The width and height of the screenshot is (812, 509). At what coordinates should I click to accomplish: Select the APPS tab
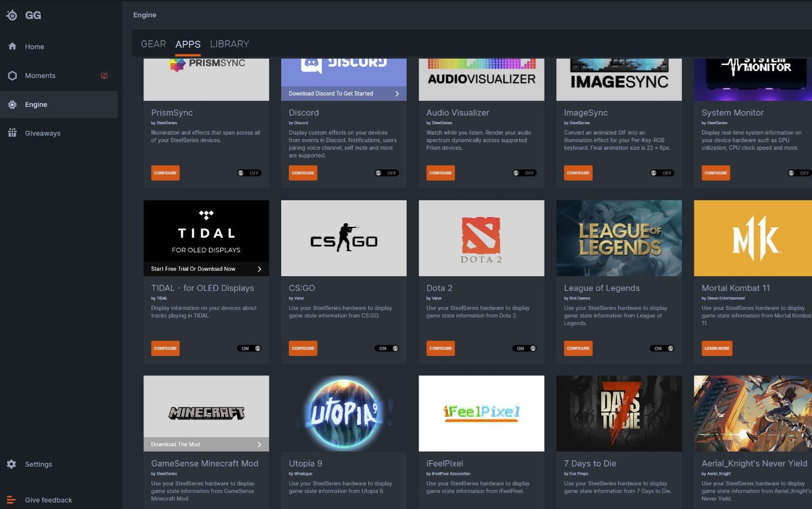coord(188,44)
